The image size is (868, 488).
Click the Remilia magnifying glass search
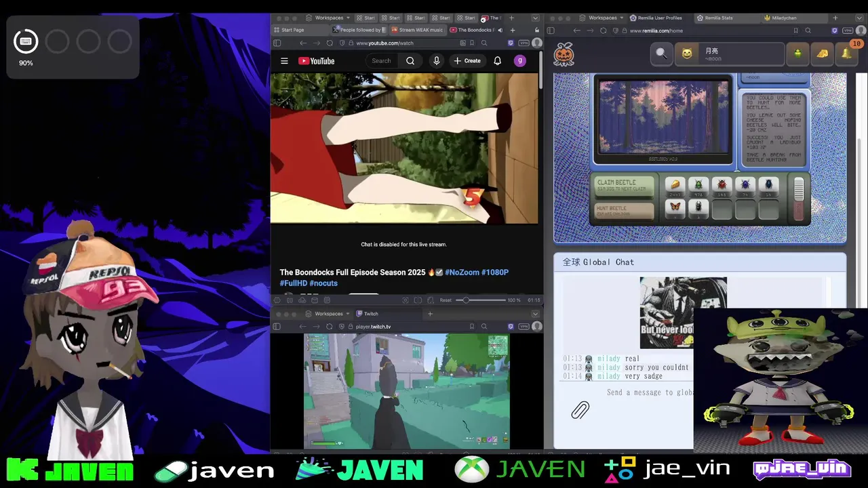click(x=661, y=54)
